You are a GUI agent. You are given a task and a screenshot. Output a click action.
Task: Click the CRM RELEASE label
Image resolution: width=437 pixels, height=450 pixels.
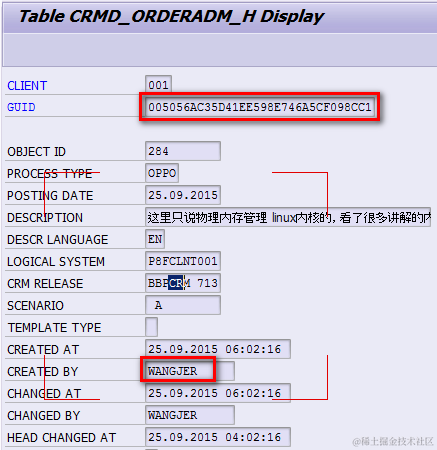45,284
